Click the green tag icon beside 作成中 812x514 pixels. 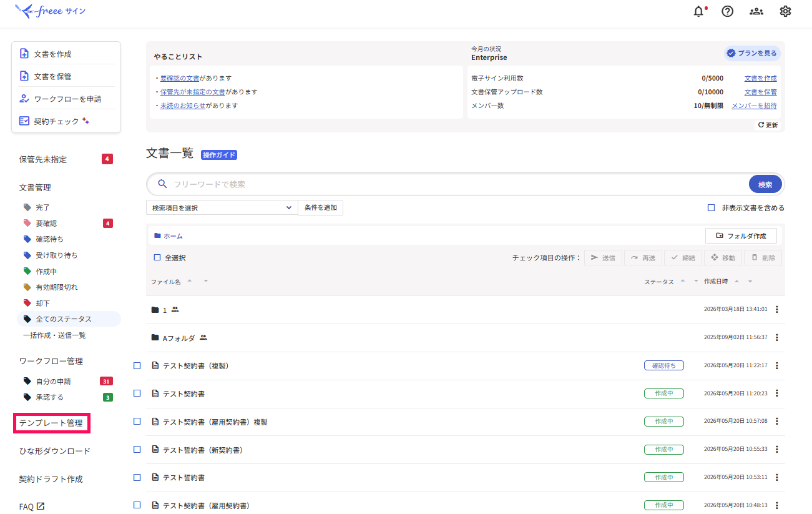[x=27, y=271]
